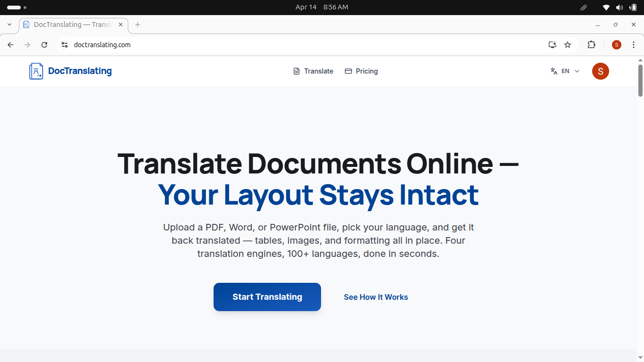The width and height of the screenshot is (644, 362).
Task: Open the user account avatar marked S
Action: [x=600, y=71]
